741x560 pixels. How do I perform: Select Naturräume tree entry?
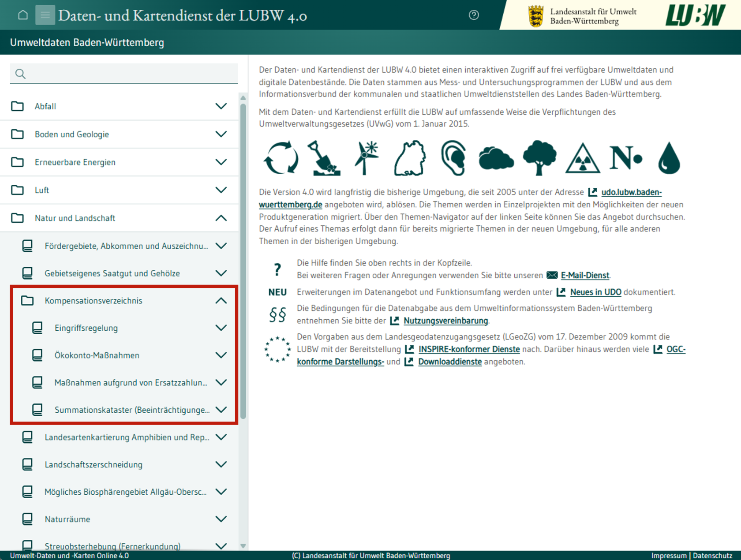click(x=67, y=519)
